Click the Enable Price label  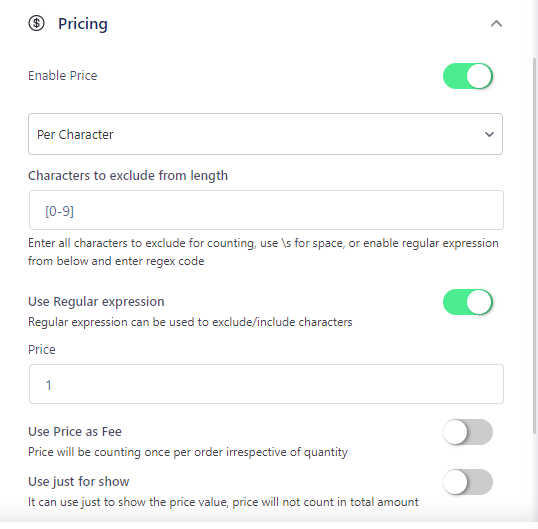[63, 75]
